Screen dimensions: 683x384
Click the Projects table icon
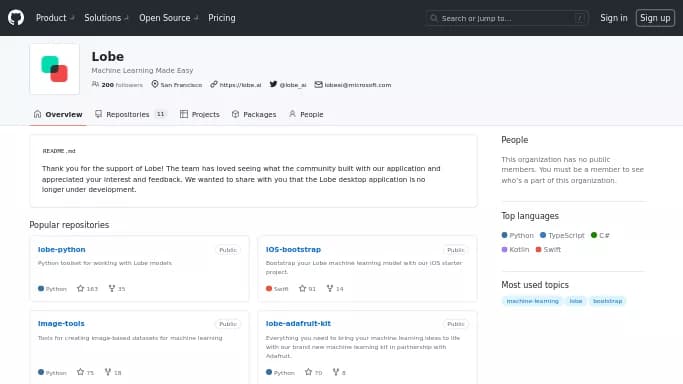184,114
